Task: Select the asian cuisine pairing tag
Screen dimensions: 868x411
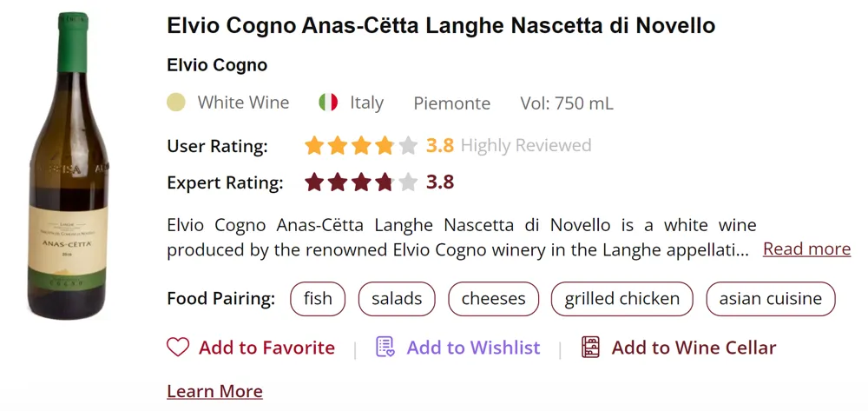Action: (770, 299)
